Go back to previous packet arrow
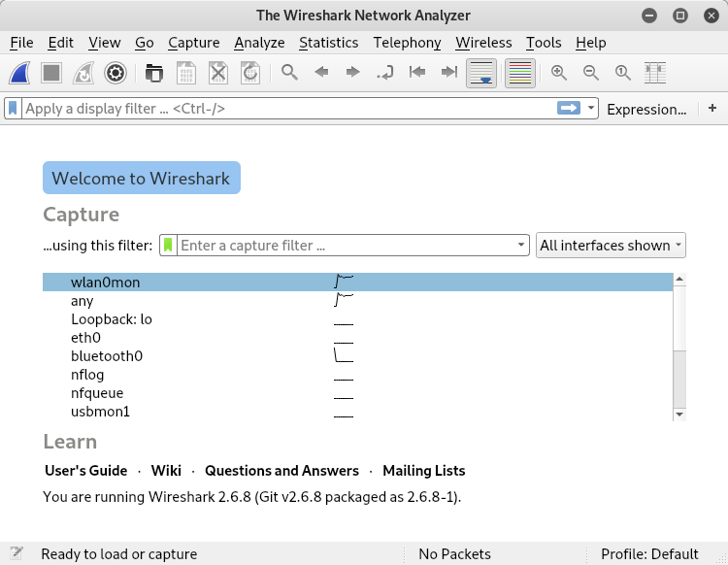 click(x=321, y=72)
